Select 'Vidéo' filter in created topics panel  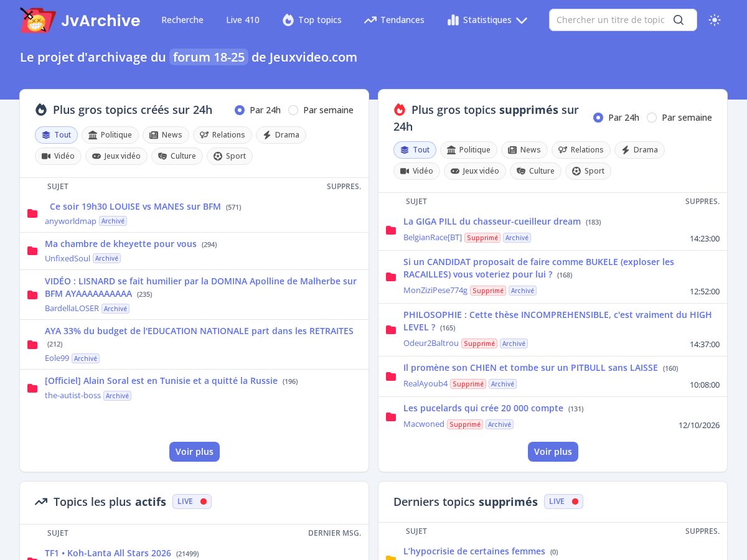(58, 156)
